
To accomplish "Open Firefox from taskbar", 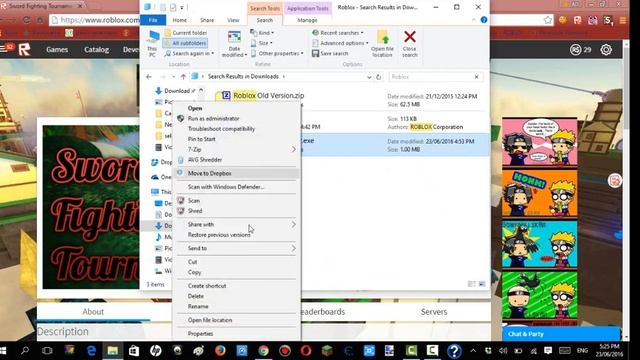I will (x=220, y=350).
